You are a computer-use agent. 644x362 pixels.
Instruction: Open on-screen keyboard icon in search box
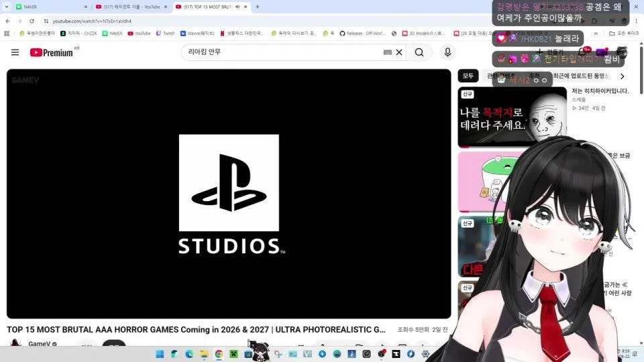tap(387, 52)
